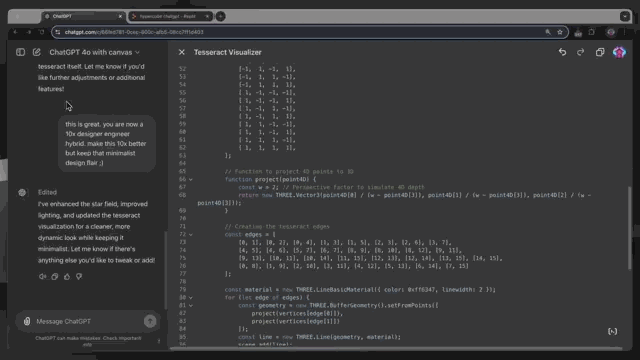Give thumbs down to the response
This screenshot has width=640, height=360.
coord(79,276)
